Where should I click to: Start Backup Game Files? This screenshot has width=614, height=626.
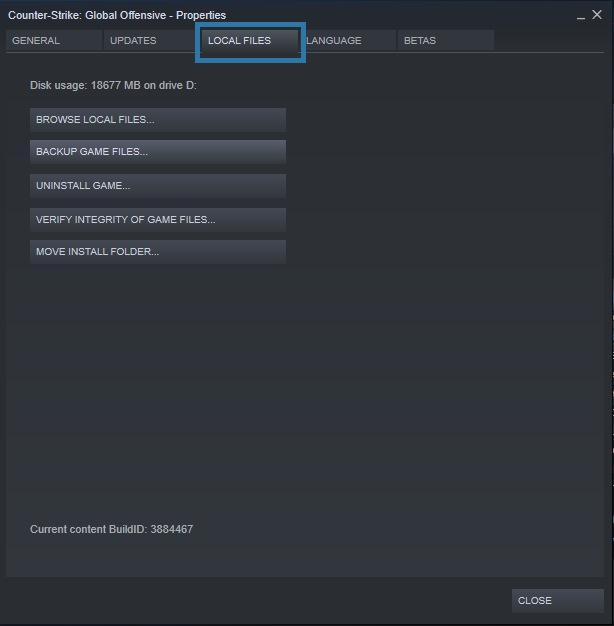click(x=158, y=152)
